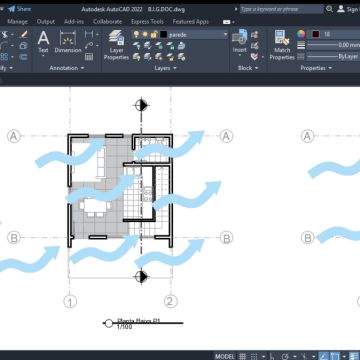Click the MODEL space button

(225, 356)
